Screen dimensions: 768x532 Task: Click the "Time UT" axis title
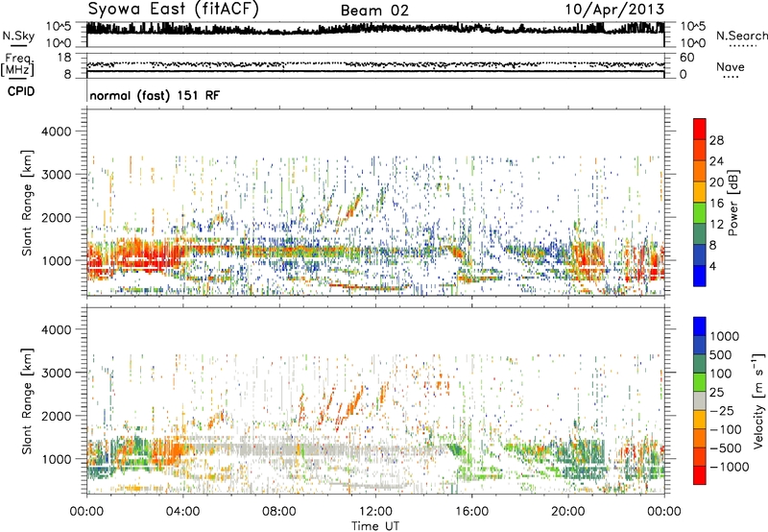pos(375,525)
